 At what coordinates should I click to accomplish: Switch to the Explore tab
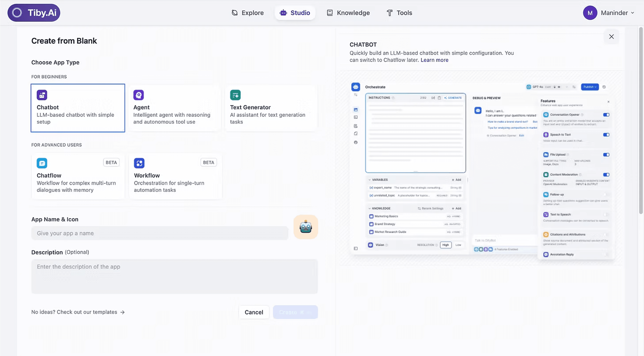coord(248,13)
